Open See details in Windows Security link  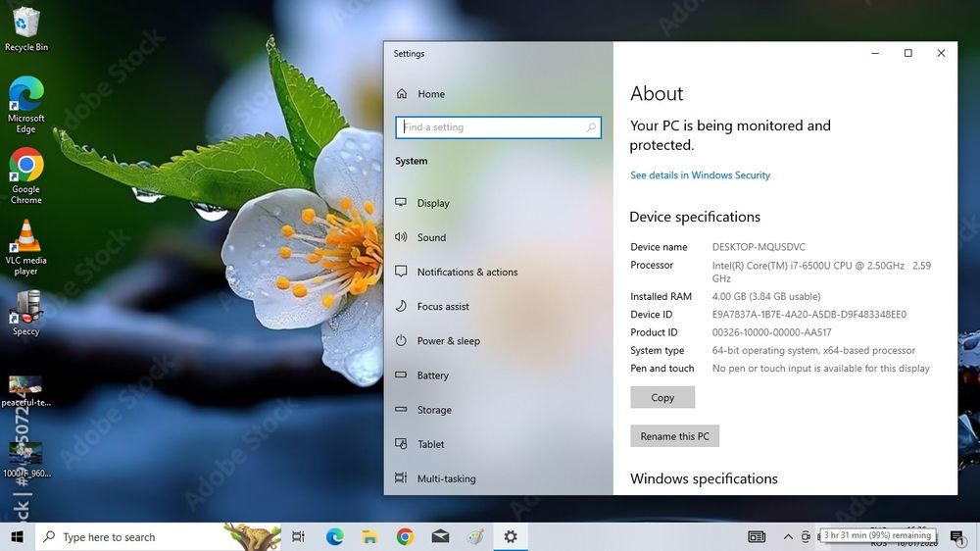point(700,175)
